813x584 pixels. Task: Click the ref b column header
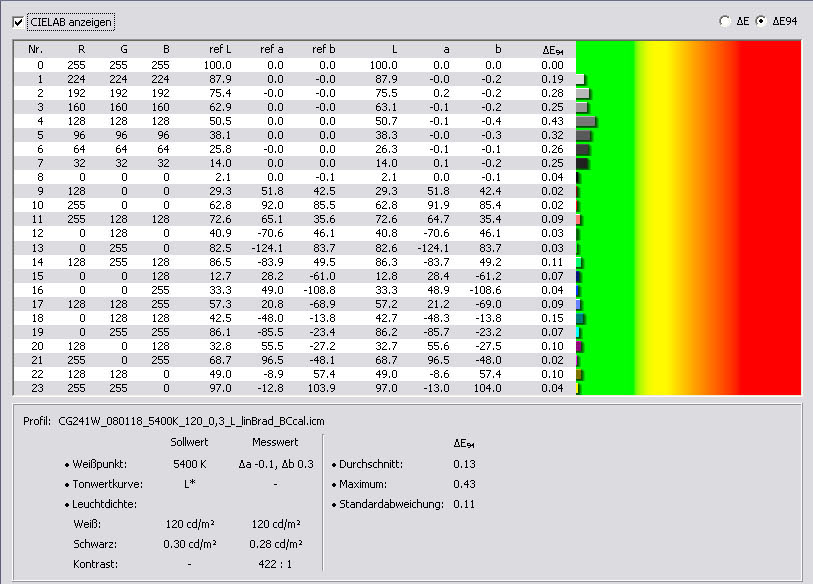click(x=323, y=49)
